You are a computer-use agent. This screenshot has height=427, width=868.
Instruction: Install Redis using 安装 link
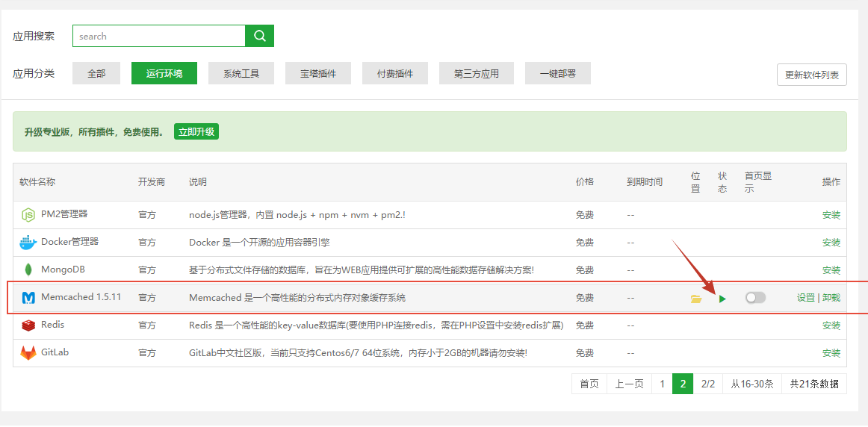click(x=831, y=325)
